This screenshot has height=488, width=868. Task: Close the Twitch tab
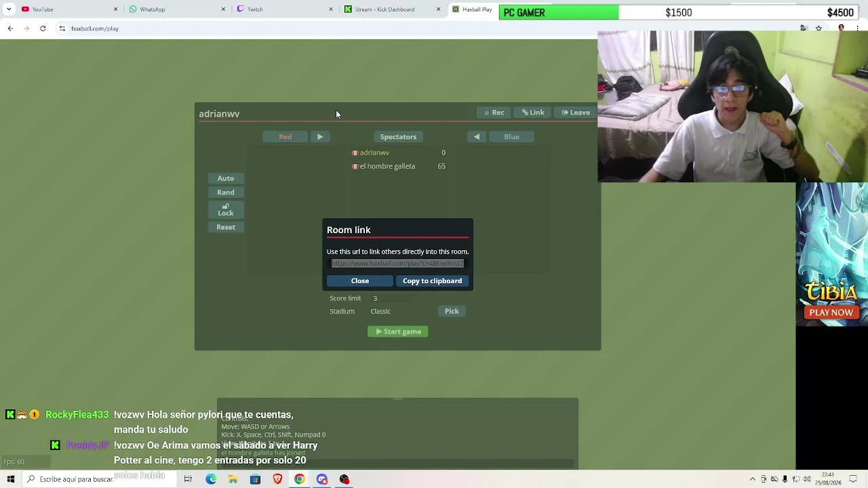click(x=331, y=9)
